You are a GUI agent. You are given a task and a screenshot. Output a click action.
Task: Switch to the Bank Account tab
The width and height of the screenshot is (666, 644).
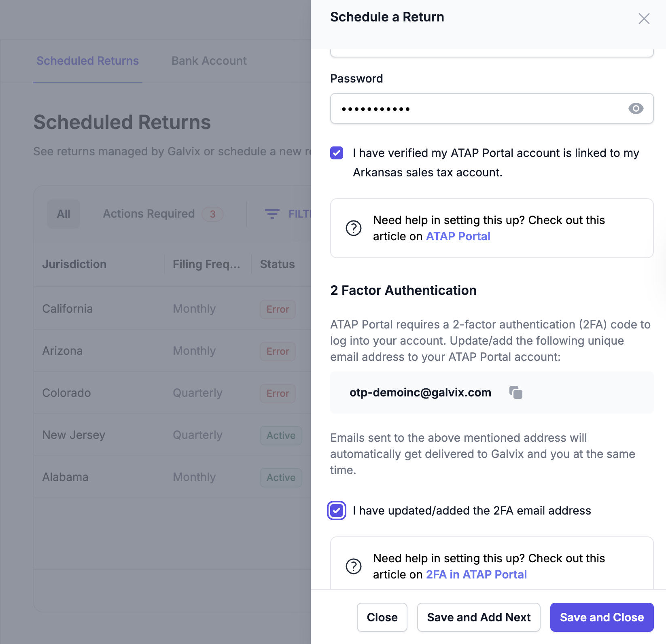tap(209, 61)
